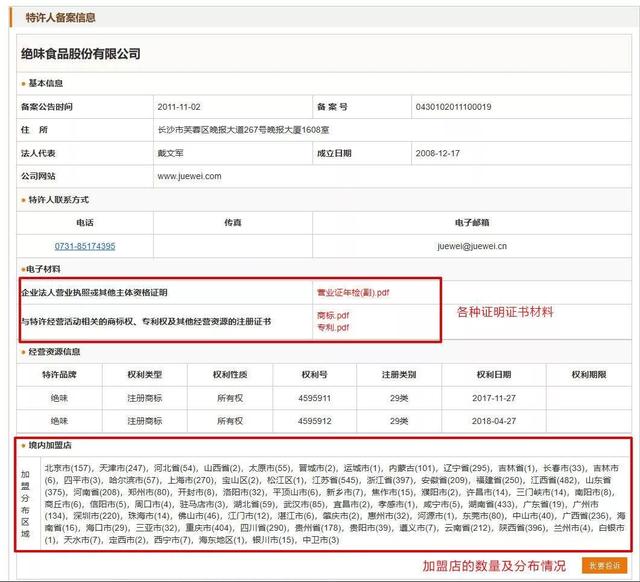Click company name 绝味食品股份有限公司
The height and width of the screenshot is (582, 640).
tap(81, 54)
